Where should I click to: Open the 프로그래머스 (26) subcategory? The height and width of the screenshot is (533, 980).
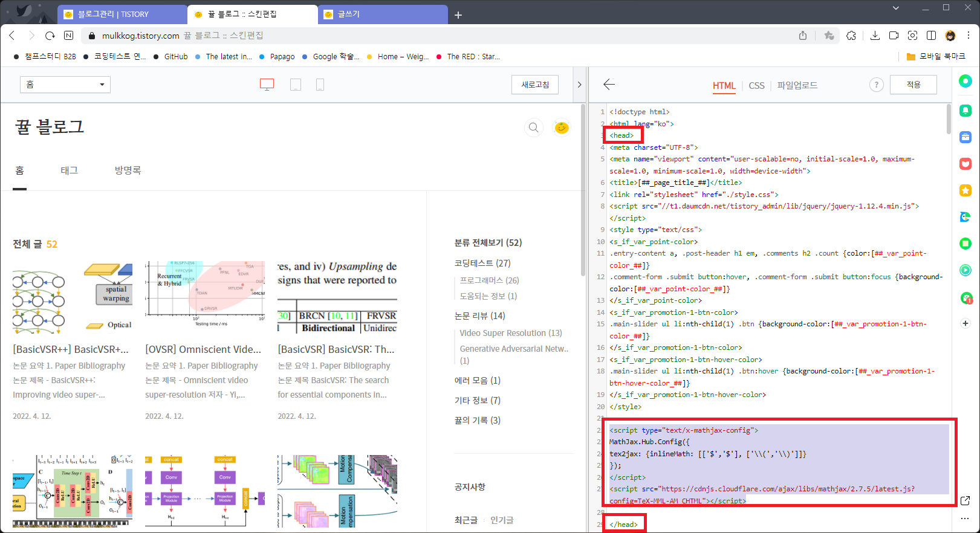point(489,280)
